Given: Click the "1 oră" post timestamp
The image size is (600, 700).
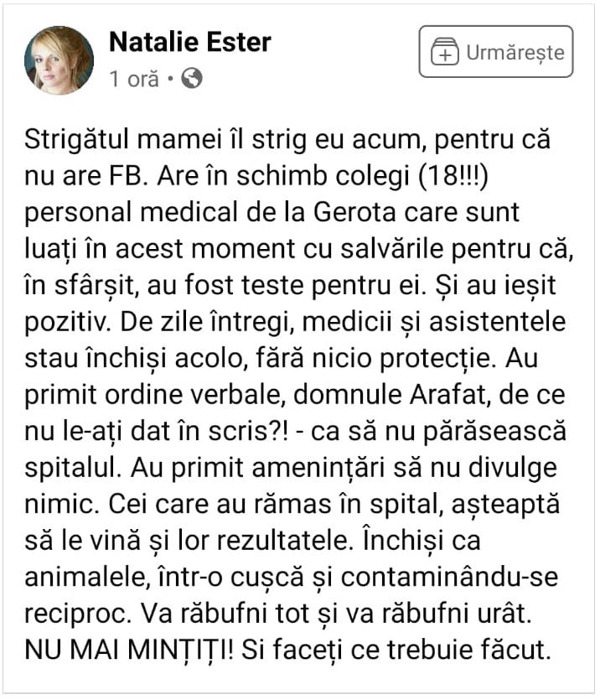Looking at the screenshot, I should [133, 80].
